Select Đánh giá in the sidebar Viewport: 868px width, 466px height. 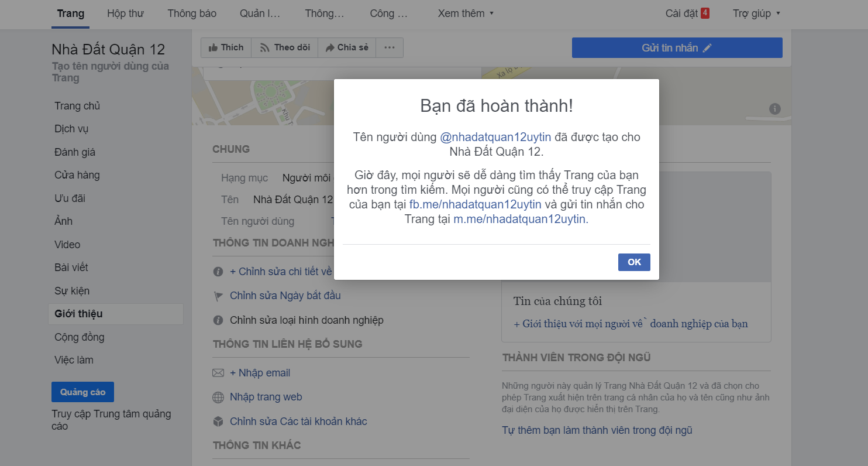point(75,152)
